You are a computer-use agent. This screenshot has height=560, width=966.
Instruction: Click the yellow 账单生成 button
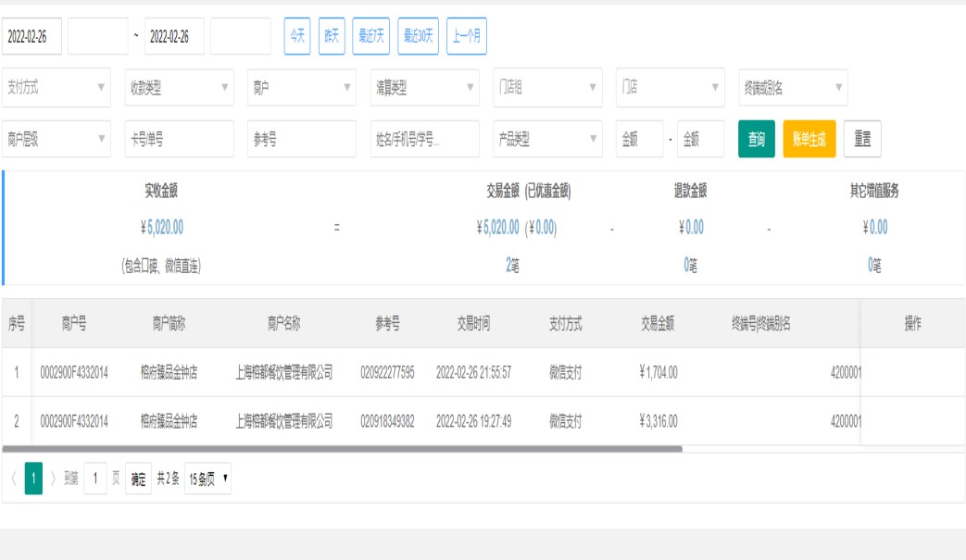(x=809, y=139)
